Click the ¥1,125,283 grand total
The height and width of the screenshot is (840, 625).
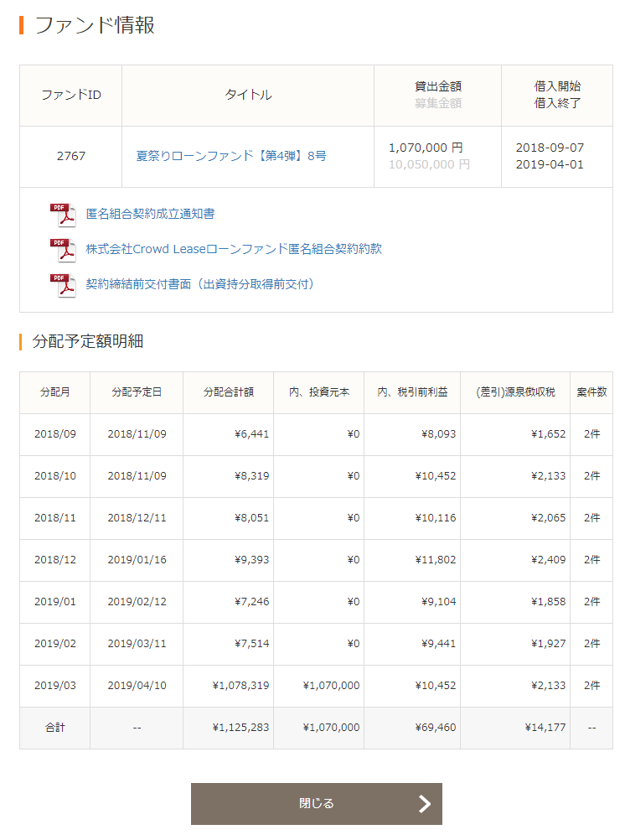pos(240,728)
